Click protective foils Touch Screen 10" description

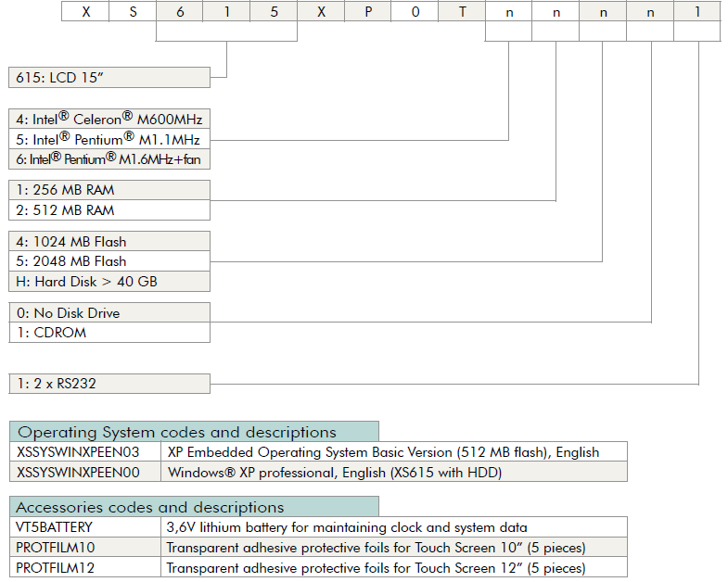[x=394, y=548]
